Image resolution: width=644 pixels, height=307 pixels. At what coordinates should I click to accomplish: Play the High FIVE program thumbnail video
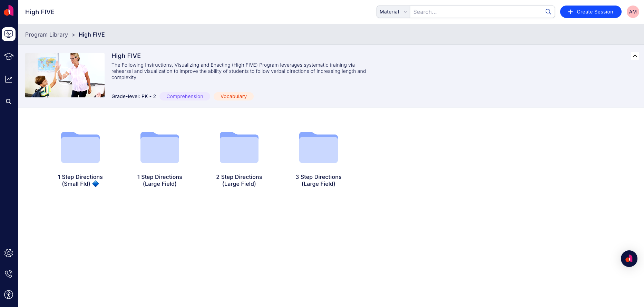(65, 75)
